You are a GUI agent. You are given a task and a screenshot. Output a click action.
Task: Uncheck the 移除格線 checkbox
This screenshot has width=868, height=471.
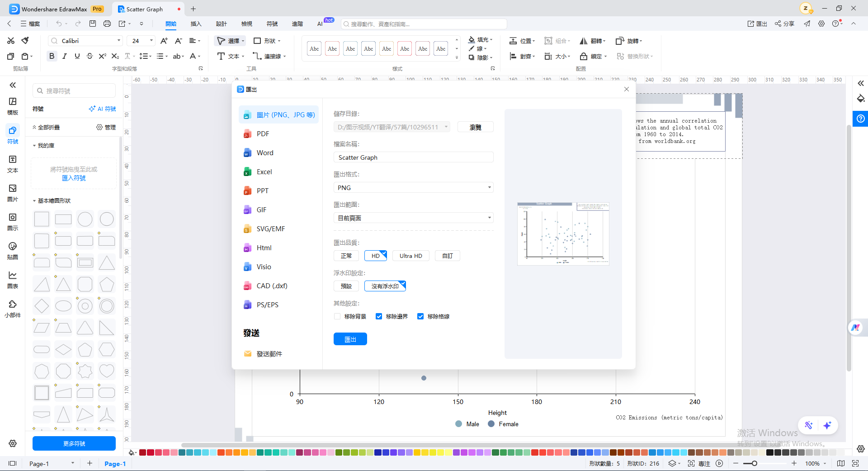pos(420,316)
